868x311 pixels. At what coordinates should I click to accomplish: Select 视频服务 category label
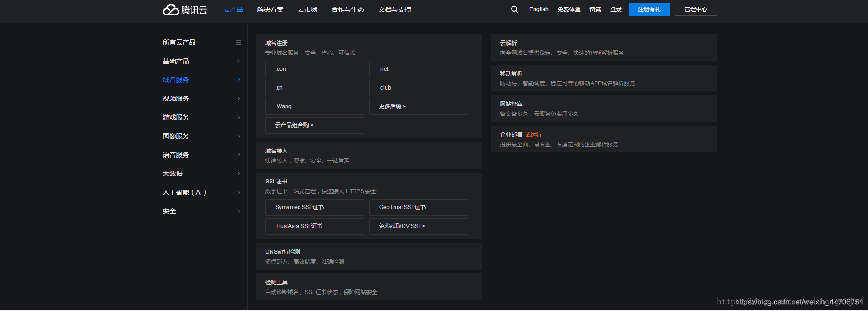176,99
